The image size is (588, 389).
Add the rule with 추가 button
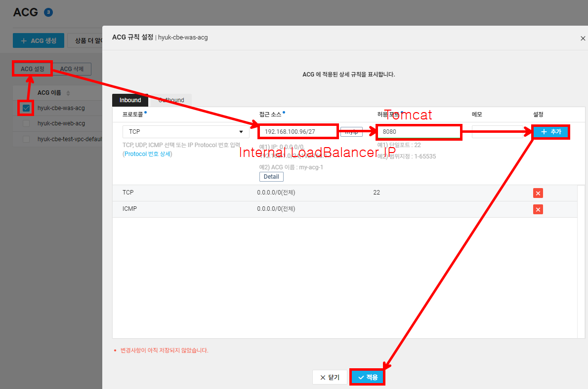(551, 132)
